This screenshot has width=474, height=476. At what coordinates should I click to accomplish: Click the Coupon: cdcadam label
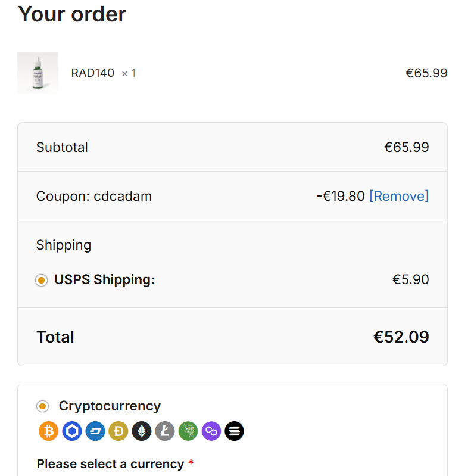tap(94, 196)
